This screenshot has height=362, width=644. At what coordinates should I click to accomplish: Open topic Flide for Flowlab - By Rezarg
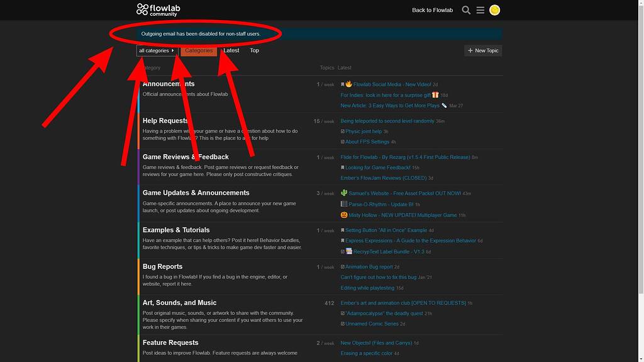point(405,157)
